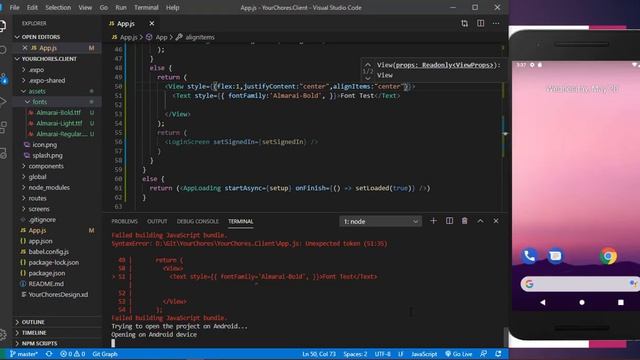
Task: Select the App.js editor tab
Action: pyautogui.click(x=126, y=24)
